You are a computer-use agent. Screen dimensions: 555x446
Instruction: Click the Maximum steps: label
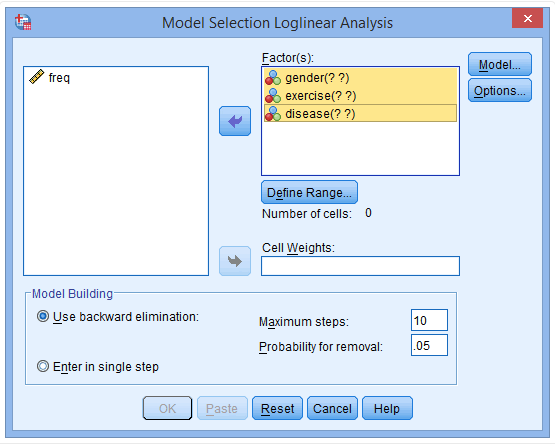(x=304, y=322)
